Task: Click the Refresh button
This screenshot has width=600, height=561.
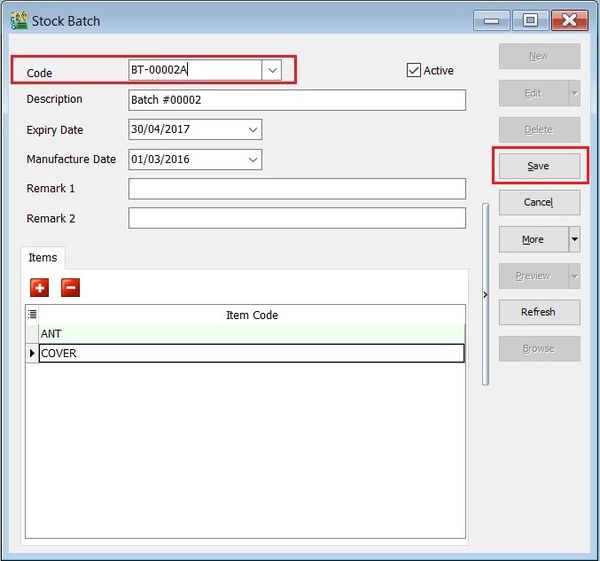Action: pyautogui.click(x=538, y=312)
